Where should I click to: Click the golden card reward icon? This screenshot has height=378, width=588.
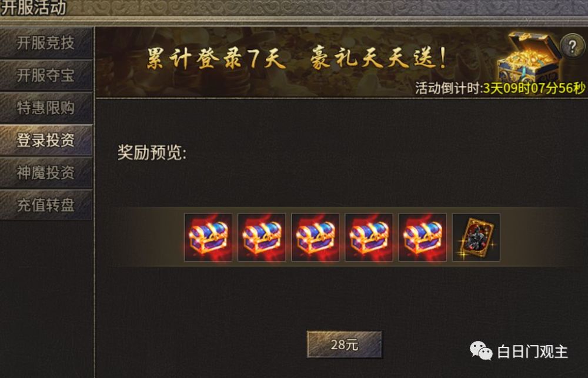pos(476,237)
